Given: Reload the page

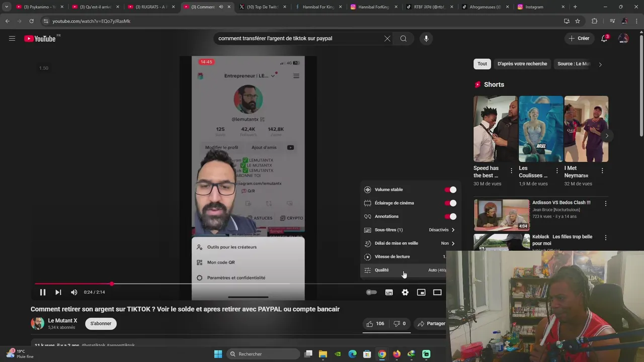Looking at the screenshot, I should tap(31, 21).
